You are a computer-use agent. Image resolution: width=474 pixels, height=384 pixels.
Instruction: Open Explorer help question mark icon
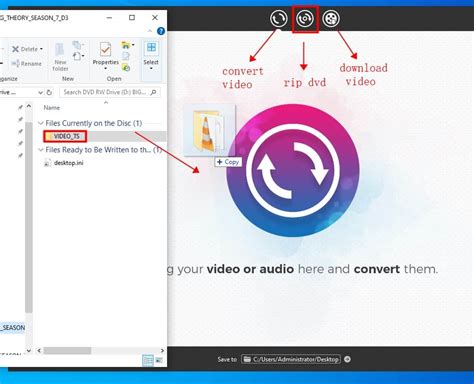[x=161, y=31]
